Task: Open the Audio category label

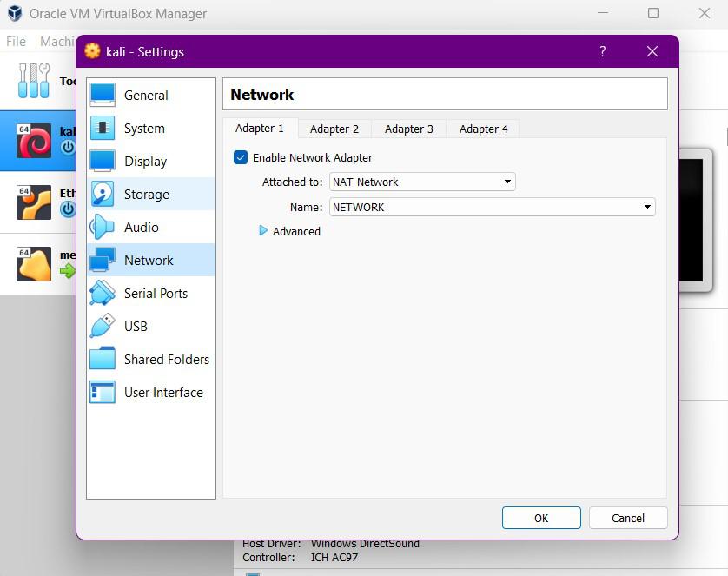Action: coord(141,227)
